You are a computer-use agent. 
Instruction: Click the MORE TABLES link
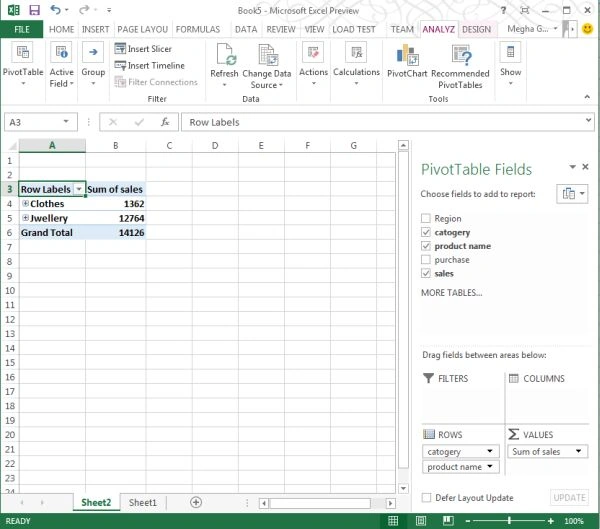coord(452,293)
